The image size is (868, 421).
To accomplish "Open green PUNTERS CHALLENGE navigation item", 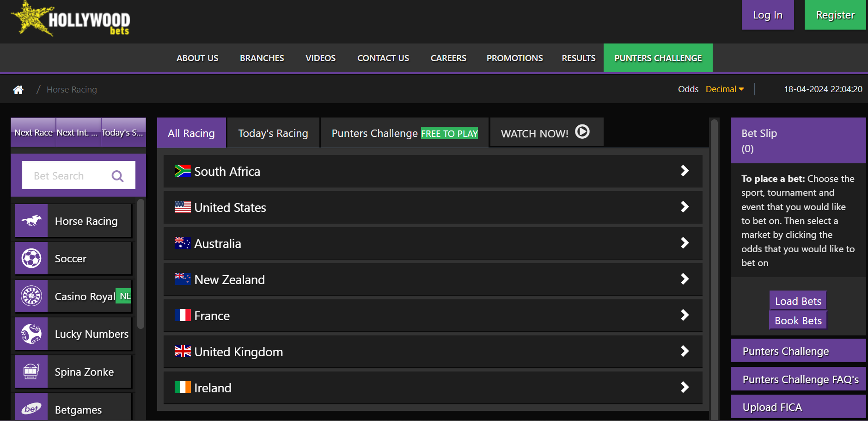I will pyautogui.click(x=658, y=58).
